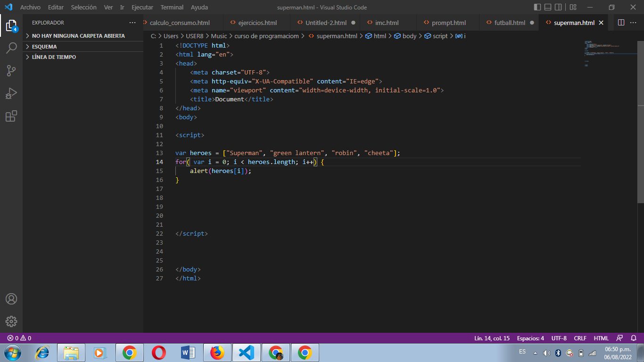This screenshot has width=644, height=362.
Task: Open the Editar menu
Action: [x=56, y=7]
